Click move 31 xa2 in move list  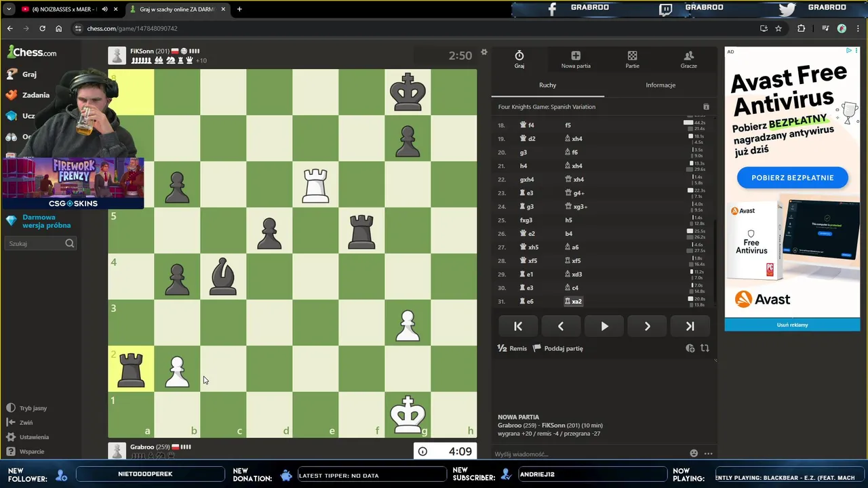[x=574, y=301]
